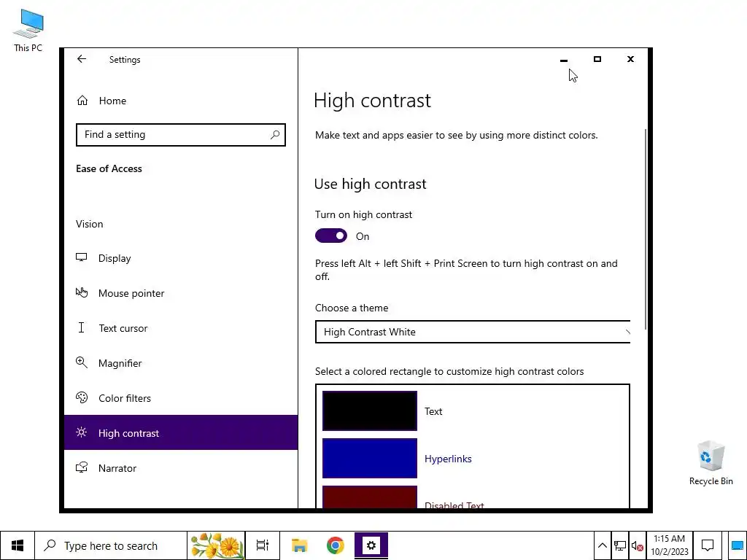Open Display settings in the sidebar

click(181, 258)
